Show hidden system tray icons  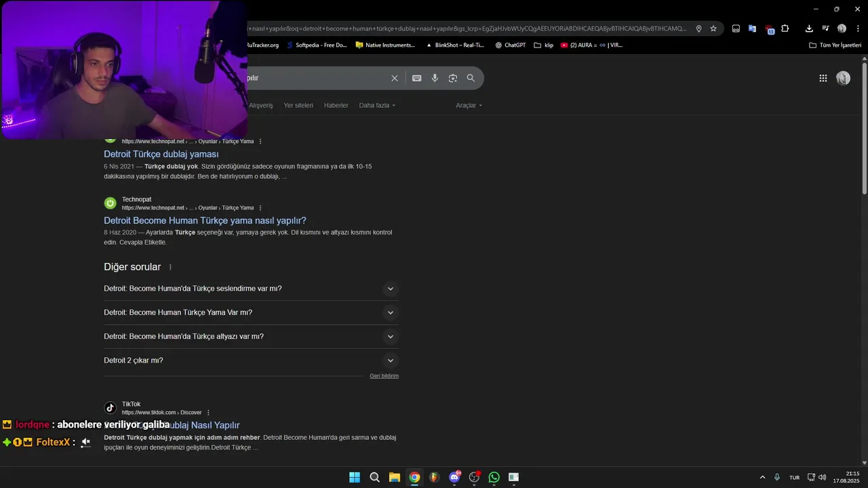click(762, 477)
